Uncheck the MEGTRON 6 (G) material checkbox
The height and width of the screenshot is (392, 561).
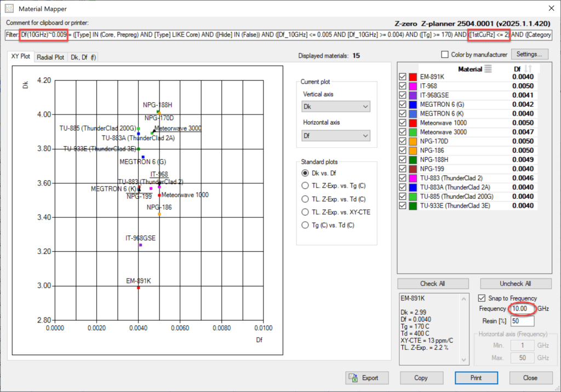tap(404, 105)
